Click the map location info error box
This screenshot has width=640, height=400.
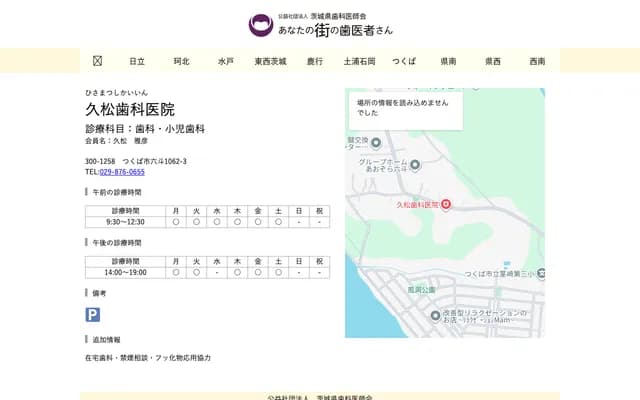[406, 108]
